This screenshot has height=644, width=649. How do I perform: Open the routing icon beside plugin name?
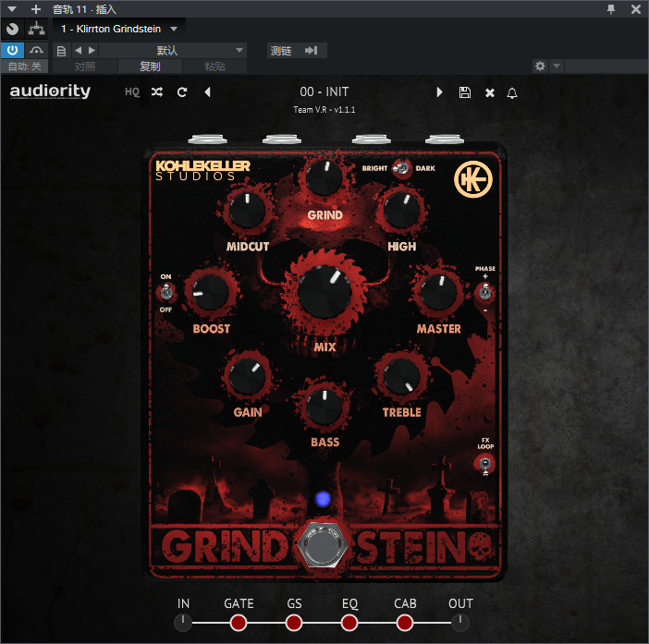(x=36, y=29)
